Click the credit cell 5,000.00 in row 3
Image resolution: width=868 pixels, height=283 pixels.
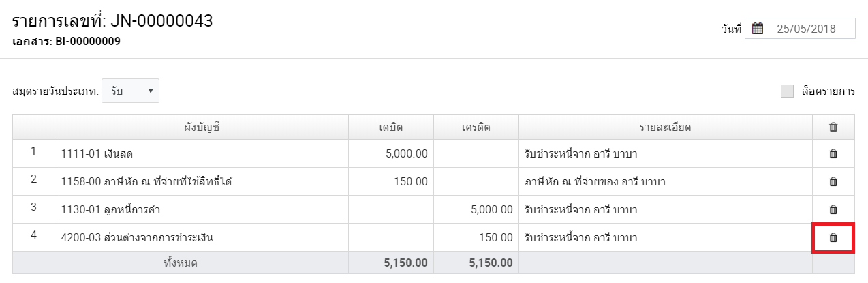[x=476, y=210]
